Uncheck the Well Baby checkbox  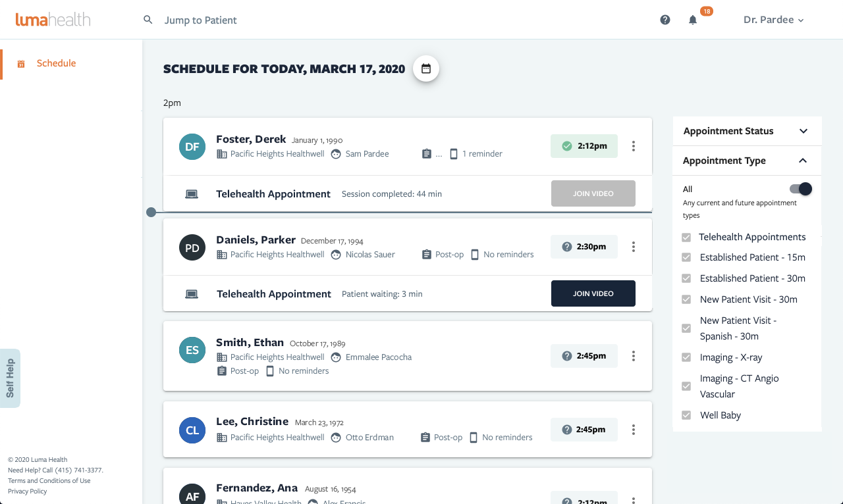tap(686, 415)
